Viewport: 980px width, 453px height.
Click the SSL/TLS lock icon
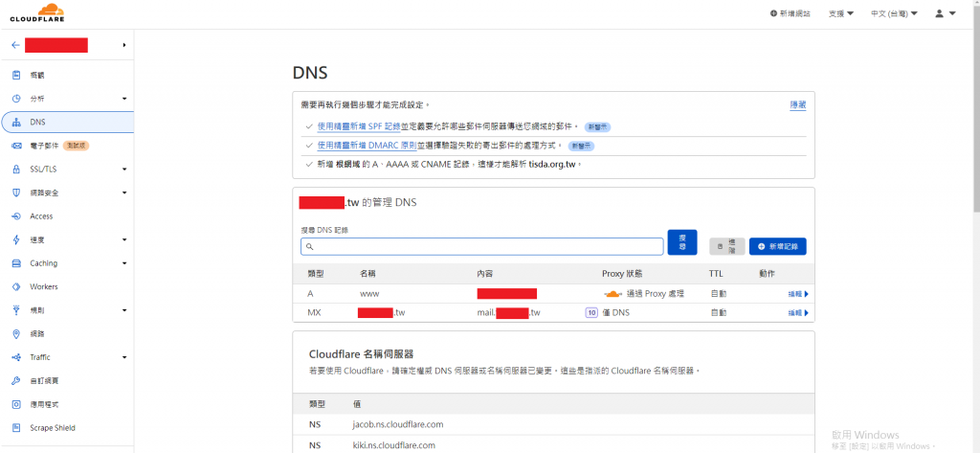(x=17, y=169)
